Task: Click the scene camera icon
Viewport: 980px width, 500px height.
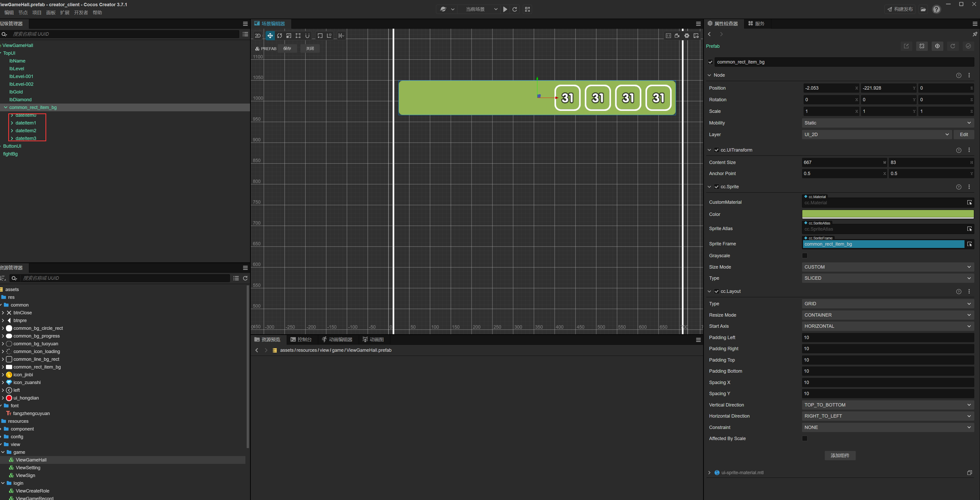Action: (x=677, y=36)
